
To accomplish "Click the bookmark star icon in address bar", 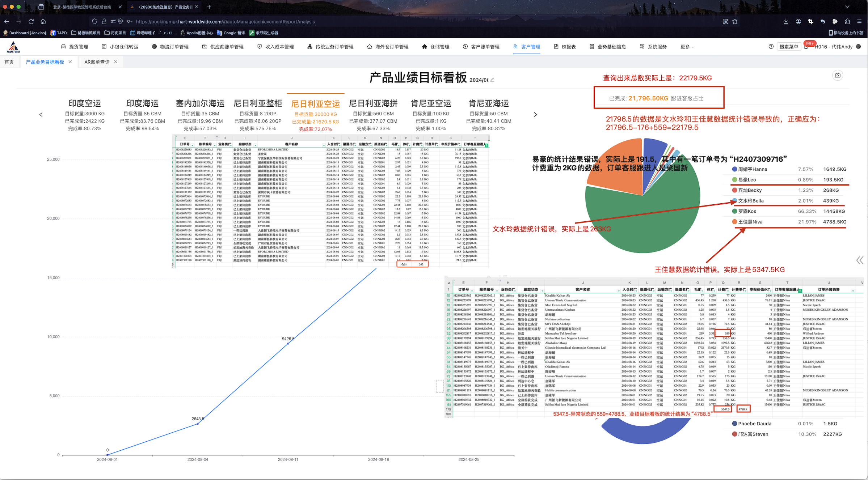I will [735, 22].
